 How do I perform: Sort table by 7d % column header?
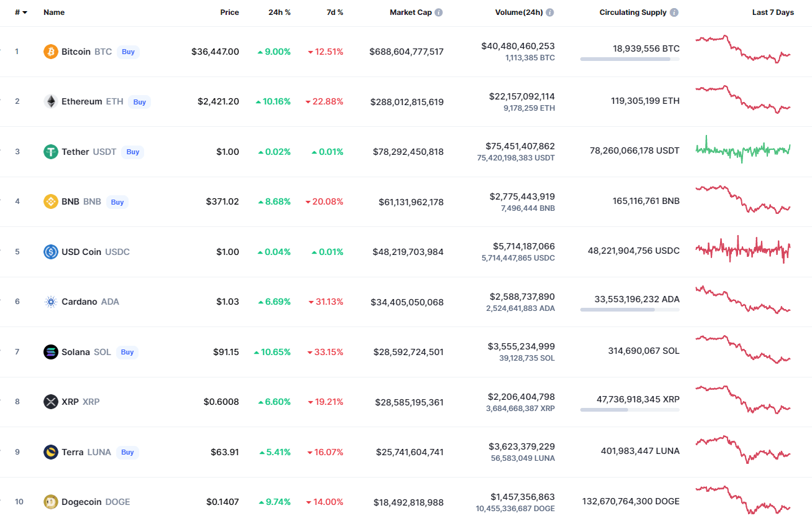tap(335, 12)
